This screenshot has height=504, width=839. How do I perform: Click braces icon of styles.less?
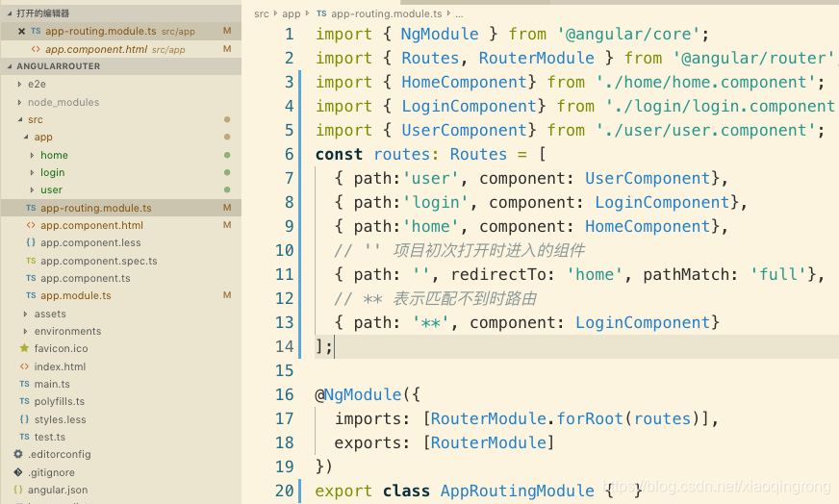(24, 419)
